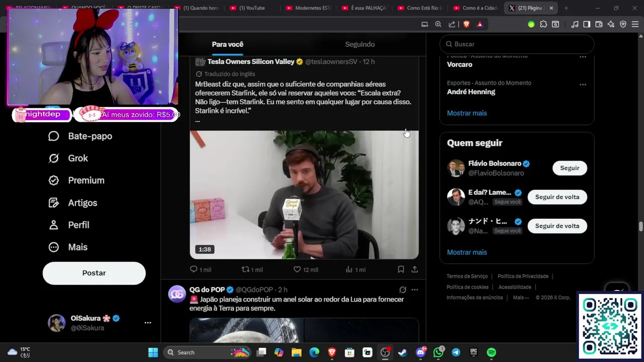Show more trends via Mostrar mais under André Henning
Image resolution: width=644 pixels, height=362 pixels.
tap(467, 113)
